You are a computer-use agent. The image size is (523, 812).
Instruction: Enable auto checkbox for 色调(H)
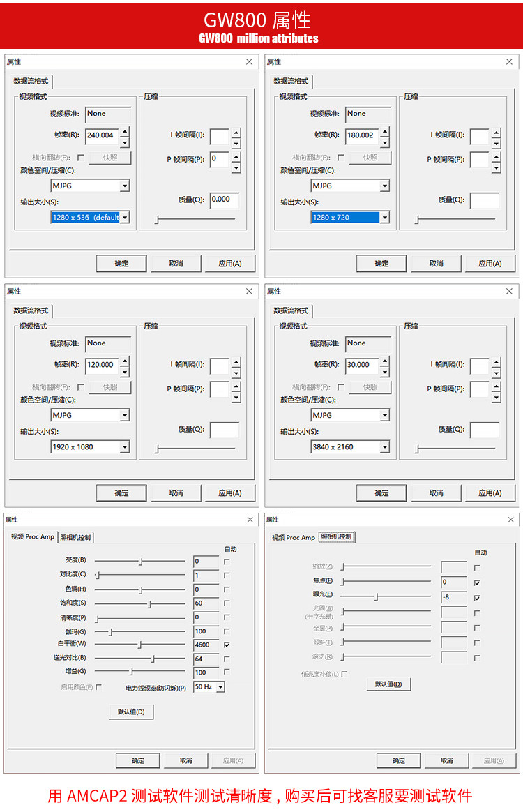[x=227, y=589]
